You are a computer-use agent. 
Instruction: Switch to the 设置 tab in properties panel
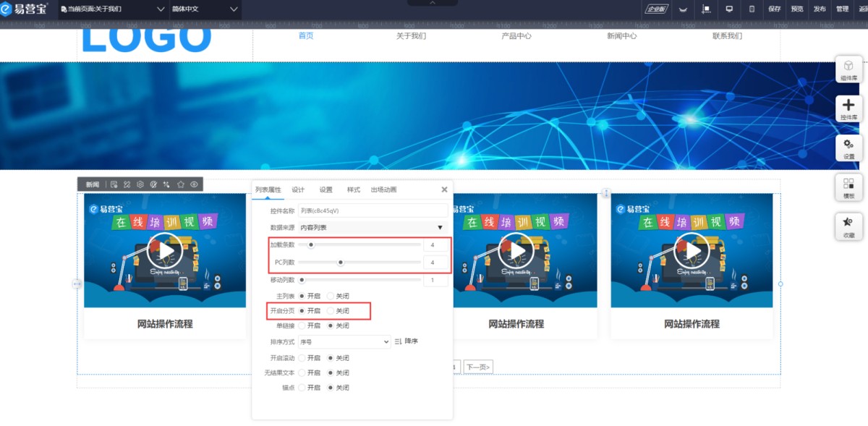(326, 189)
